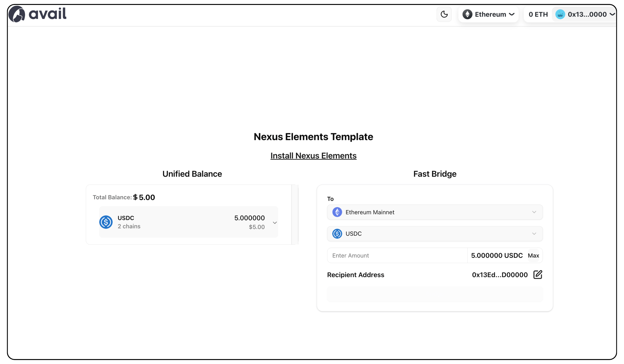Viewport: 624px width, 364px height.
Task: Click the 0 ETH balance indicator
Action: coord(538,14)
